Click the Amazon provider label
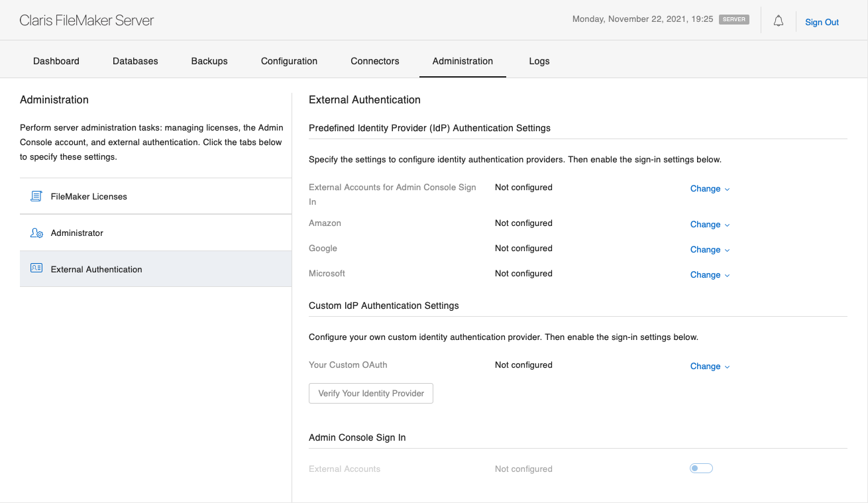Image resolution: width=868 pixels, height=503 pixels. pos(325,223)
